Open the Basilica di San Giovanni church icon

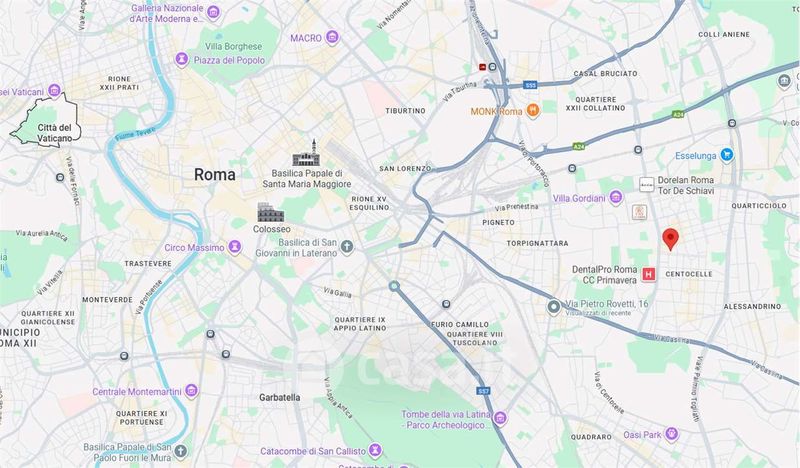coord(347,248)
